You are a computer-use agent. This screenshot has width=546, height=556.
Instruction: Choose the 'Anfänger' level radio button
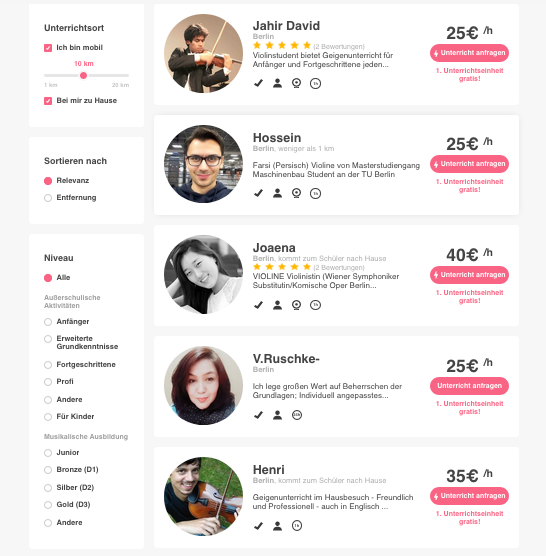[48, 322]
